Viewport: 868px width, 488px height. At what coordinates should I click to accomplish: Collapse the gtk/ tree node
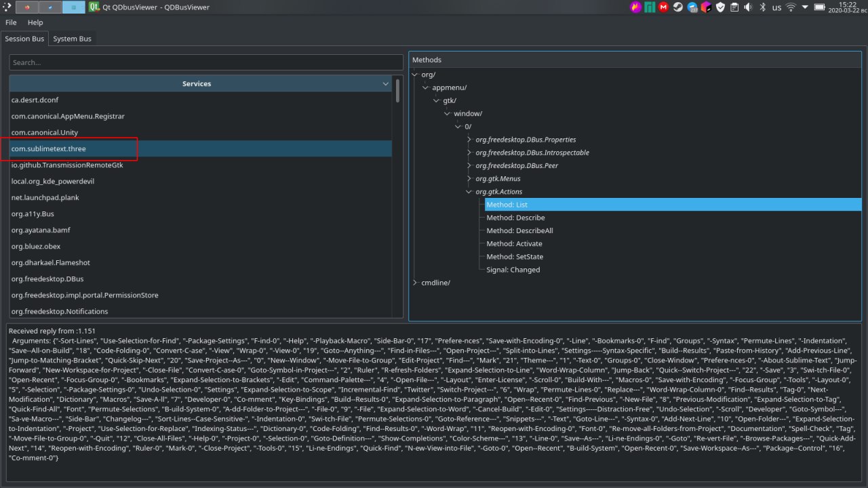[437, 100]
